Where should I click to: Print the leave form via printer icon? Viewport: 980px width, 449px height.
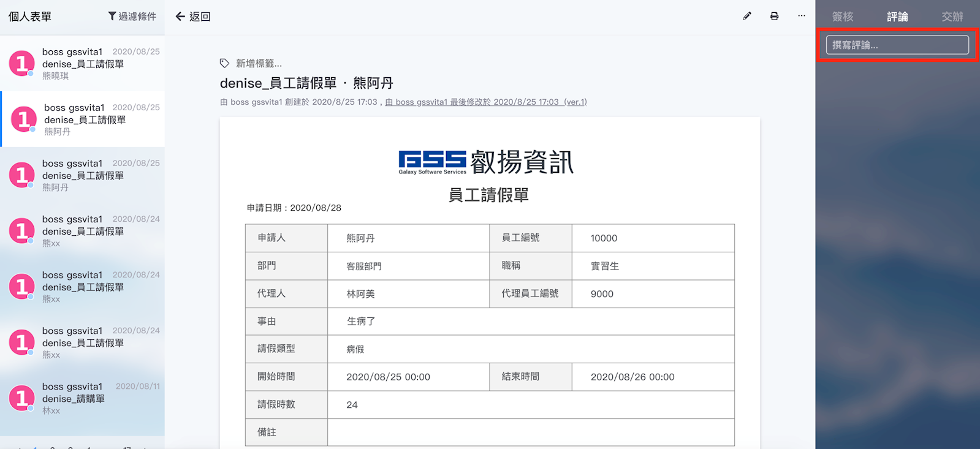(x=774, y=16)
